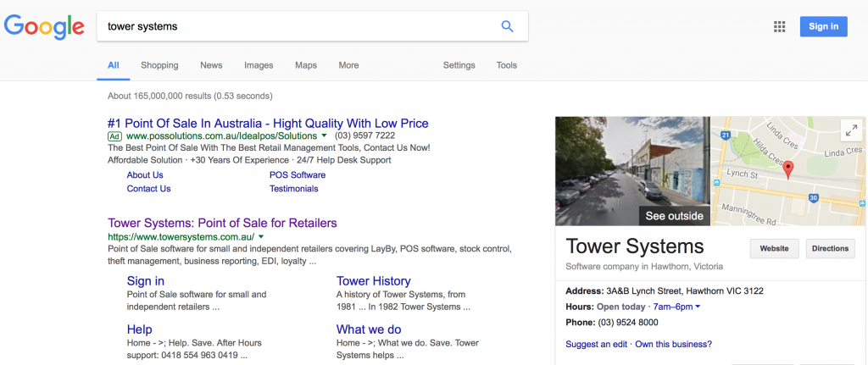Select the All results tab

[114, 65]
